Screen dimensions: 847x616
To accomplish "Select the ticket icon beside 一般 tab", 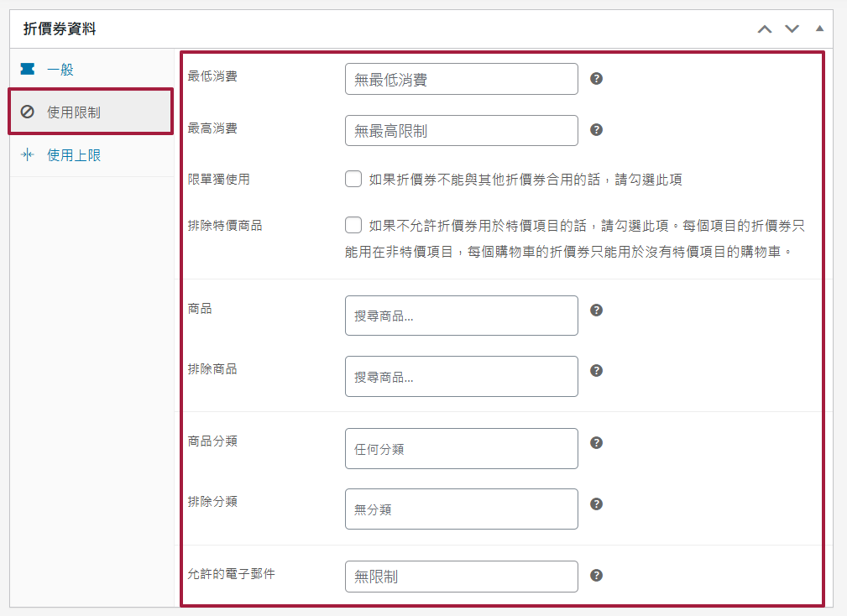I will click(26, 69).
